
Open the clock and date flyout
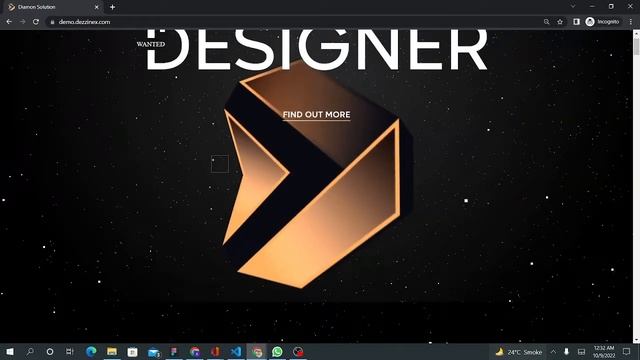pyautogui.click(x=604, y=352)
